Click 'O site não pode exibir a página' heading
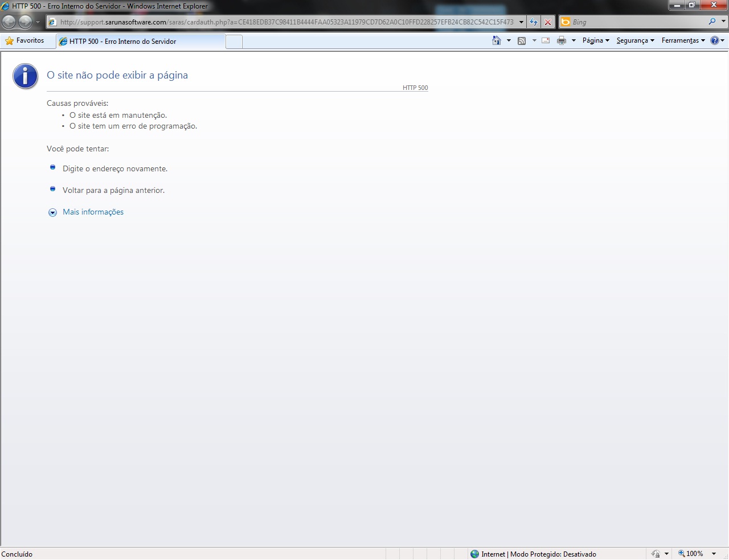 click(x=117, y=75)
